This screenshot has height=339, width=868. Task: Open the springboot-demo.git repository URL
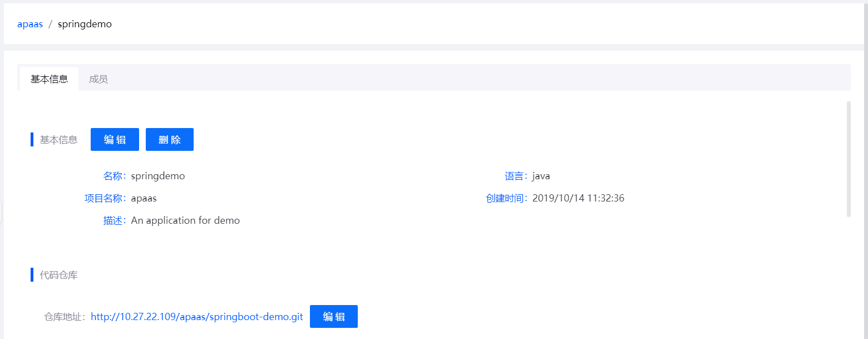click(x=196, y=317)
